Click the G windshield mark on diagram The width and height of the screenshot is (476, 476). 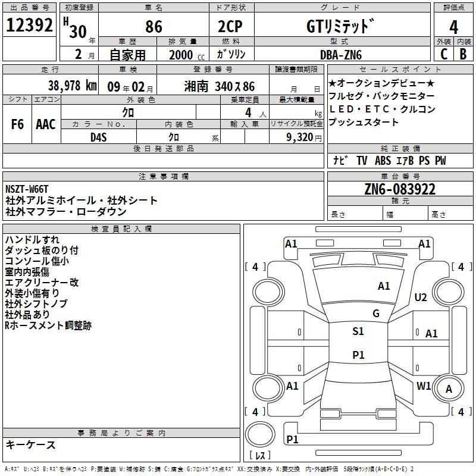coord(375,314)
